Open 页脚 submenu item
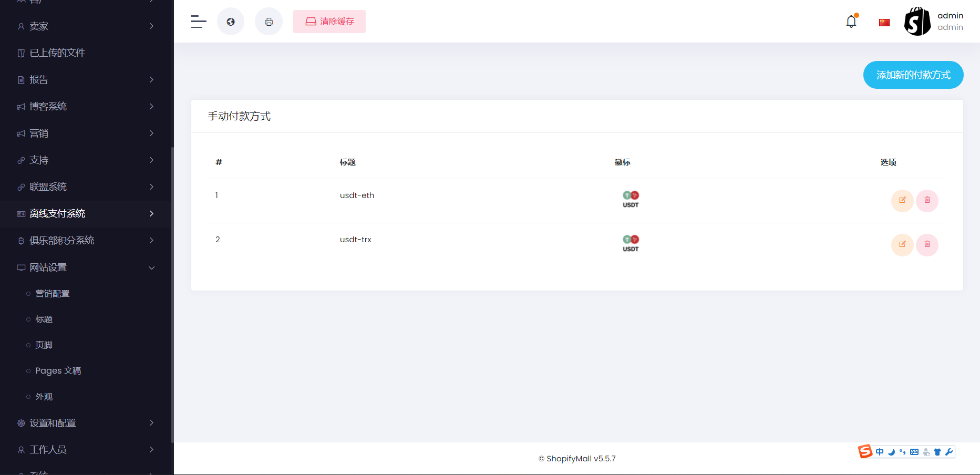Image resolution: width=980 pixels, height=475 pixels. [x=44, y=345]
